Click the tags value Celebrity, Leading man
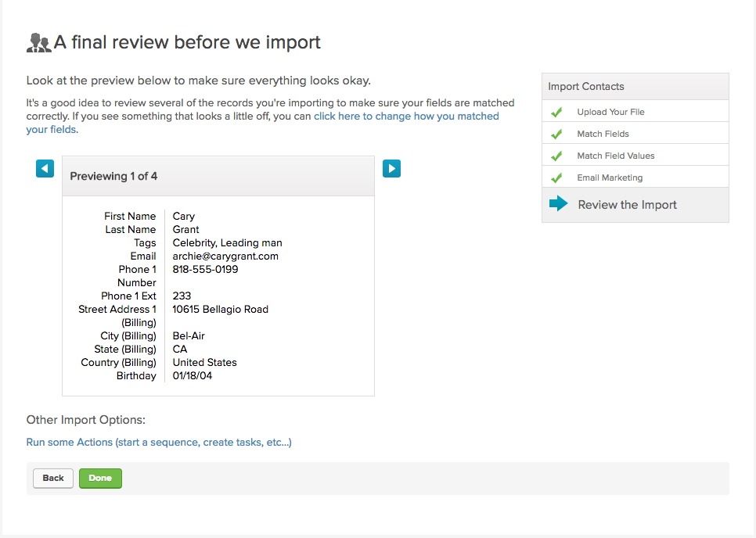 click(227, 242)
